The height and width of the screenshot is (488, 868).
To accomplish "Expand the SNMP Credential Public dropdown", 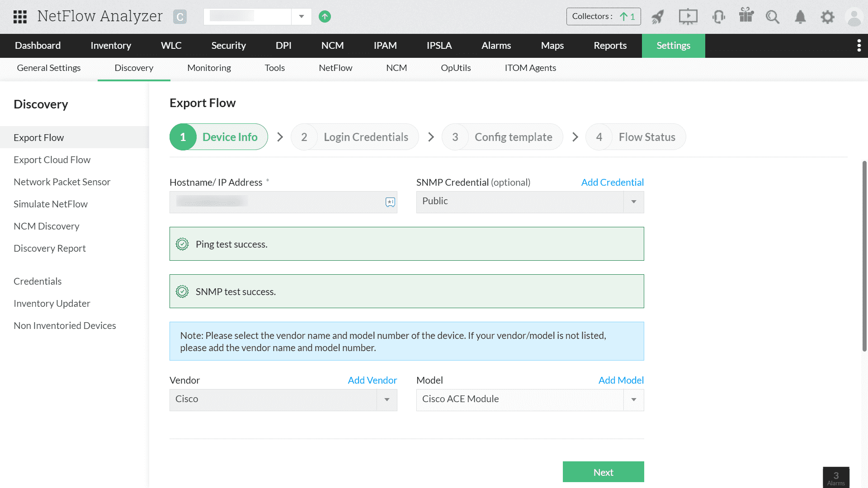I will [x=633, y=202].
